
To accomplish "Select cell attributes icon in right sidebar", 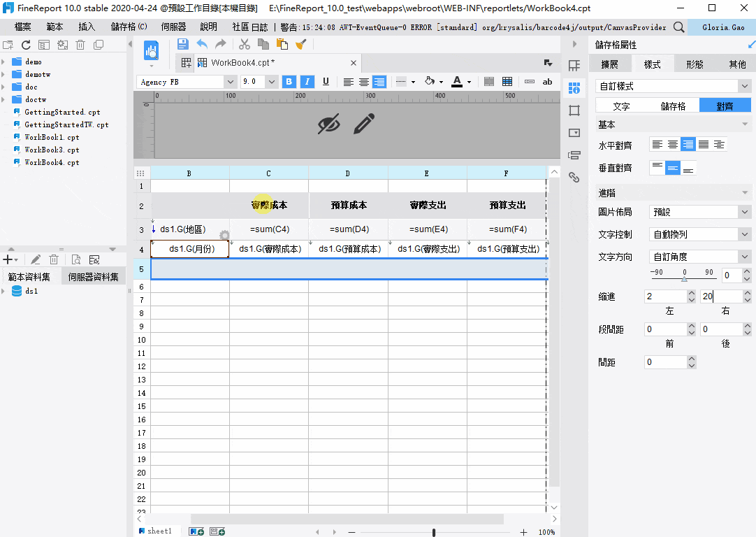I will pyautogui.click(x=574, y=88).
